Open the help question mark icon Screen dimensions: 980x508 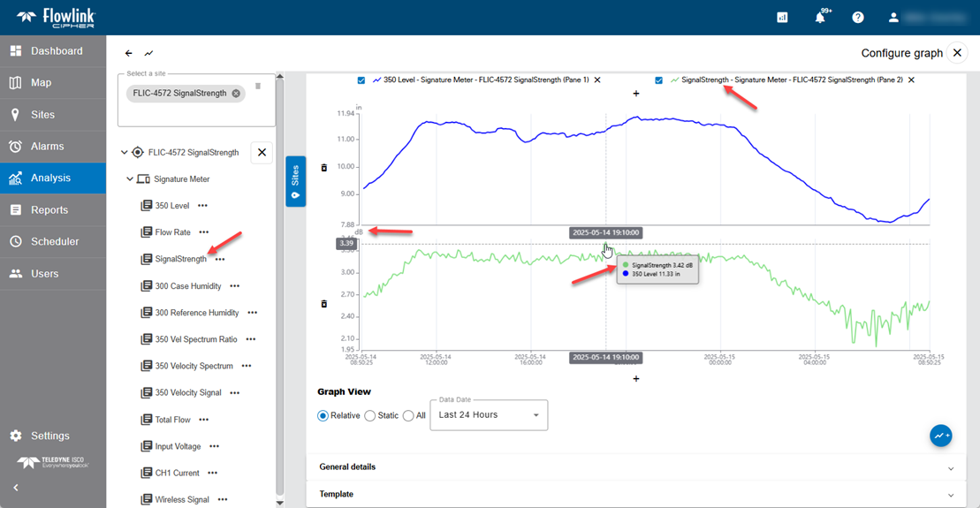pos(857,18)
